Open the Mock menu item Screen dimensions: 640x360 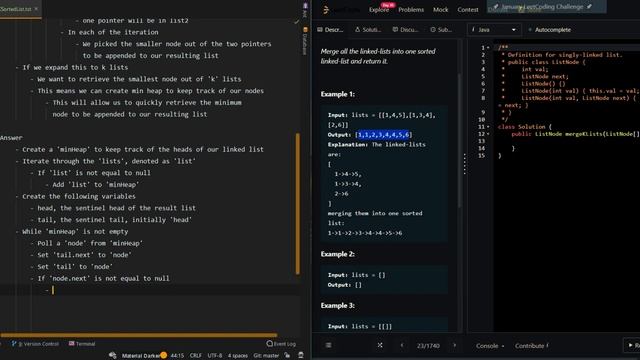coord(440,9)
